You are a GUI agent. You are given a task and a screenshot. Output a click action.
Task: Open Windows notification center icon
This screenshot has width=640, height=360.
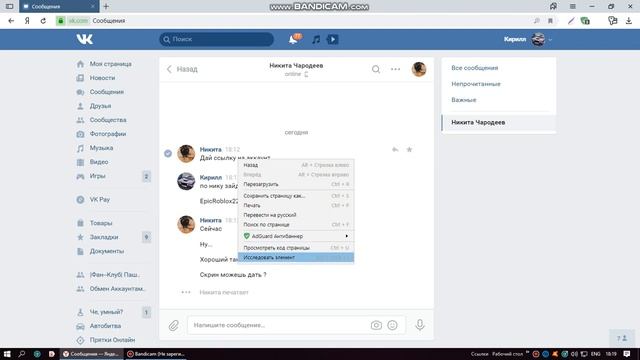tap(627, 354)
